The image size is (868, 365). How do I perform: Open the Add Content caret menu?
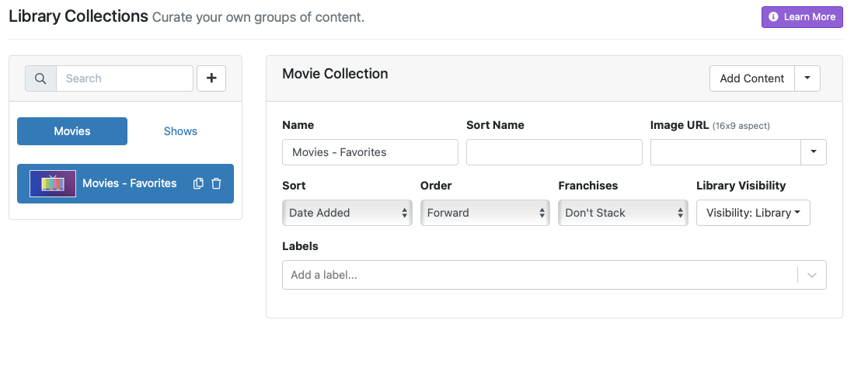tap(807, 78)
